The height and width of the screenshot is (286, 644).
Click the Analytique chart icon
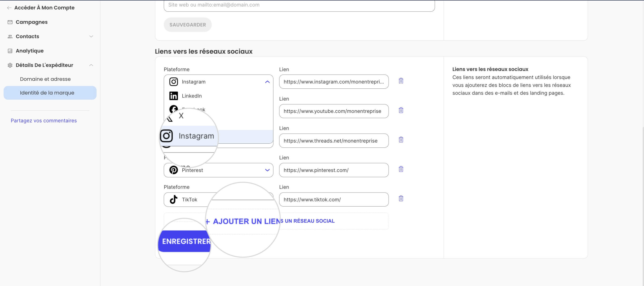[10, 51]
